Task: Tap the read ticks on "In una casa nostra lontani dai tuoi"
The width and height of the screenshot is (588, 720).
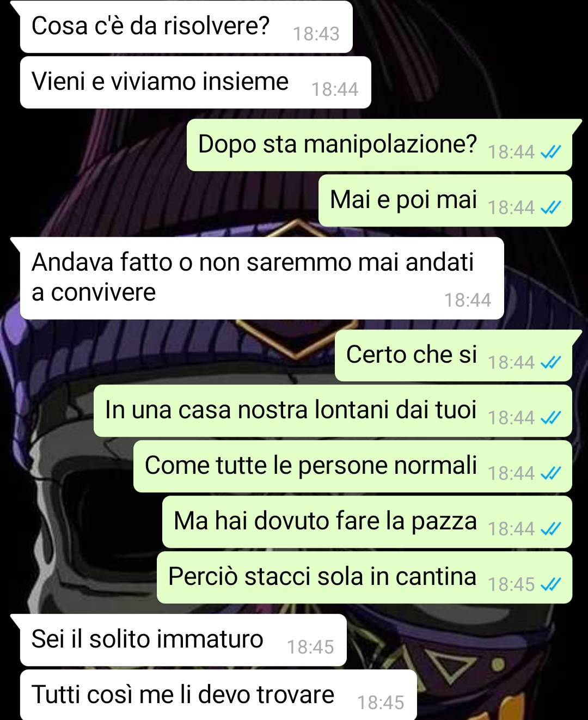Action: click(x=550, y=418)
